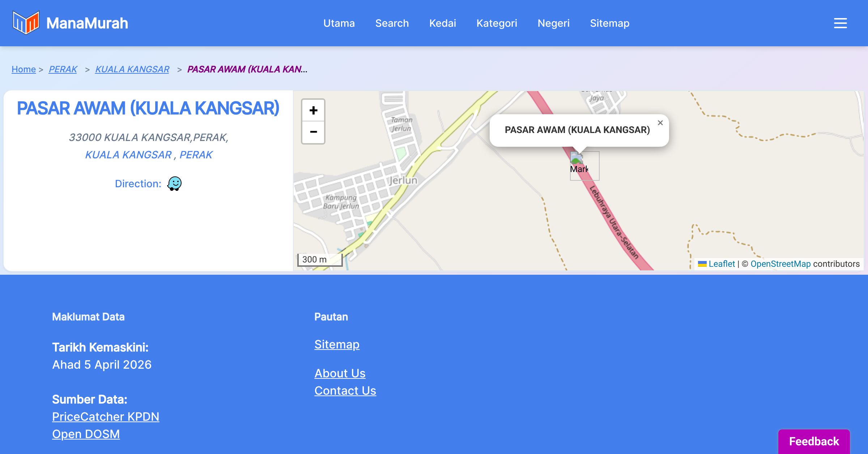Open Waze direction icon
Screen dimensions: 868x454
[x=174, y=184]
